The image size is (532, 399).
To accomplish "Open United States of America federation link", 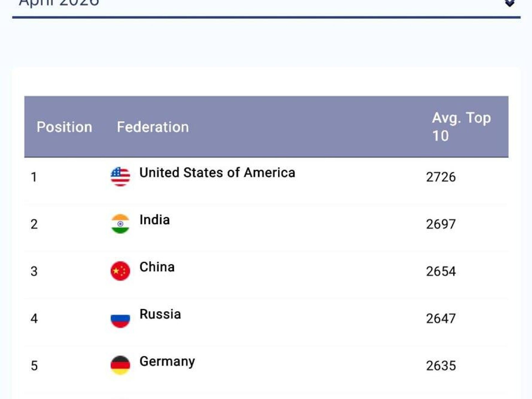I will (217, 173).
